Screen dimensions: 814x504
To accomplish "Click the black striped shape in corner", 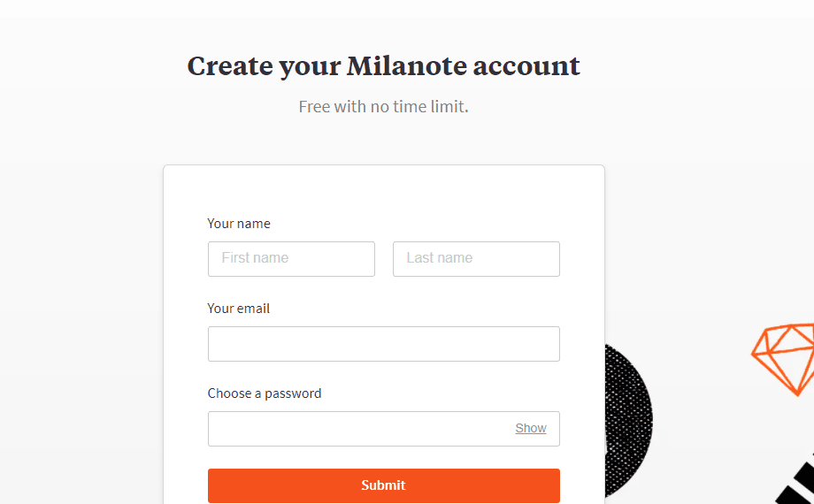I will pyautogui.click(x=795, y=483).
